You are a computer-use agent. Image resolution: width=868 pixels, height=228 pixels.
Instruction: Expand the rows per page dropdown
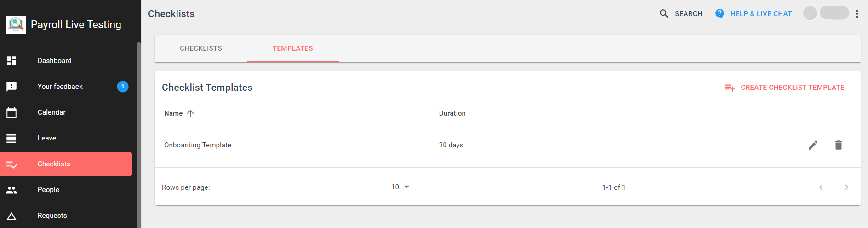pos(400,187)
